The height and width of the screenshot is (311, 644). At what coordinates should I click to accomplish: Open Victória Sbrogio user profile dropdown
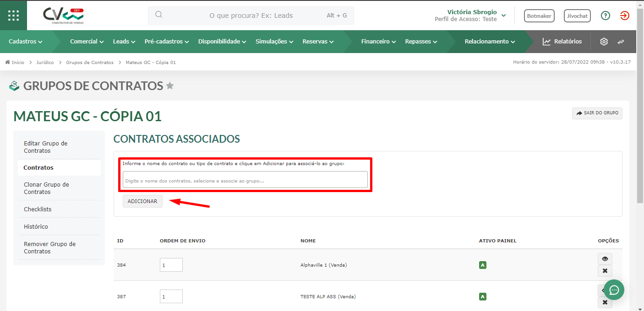coord(470,16)
